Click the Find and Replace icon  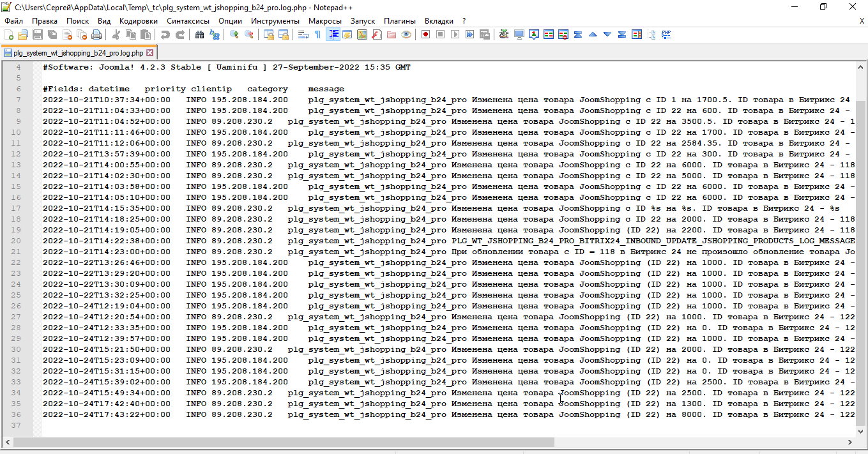pyautogui.click(x=214, y=34)
